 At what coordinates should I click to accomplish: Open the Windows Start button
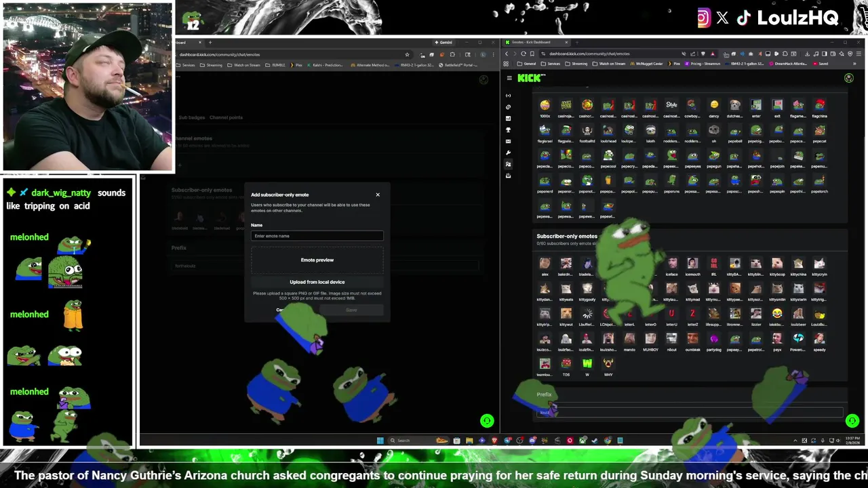[x=380, y=441]
